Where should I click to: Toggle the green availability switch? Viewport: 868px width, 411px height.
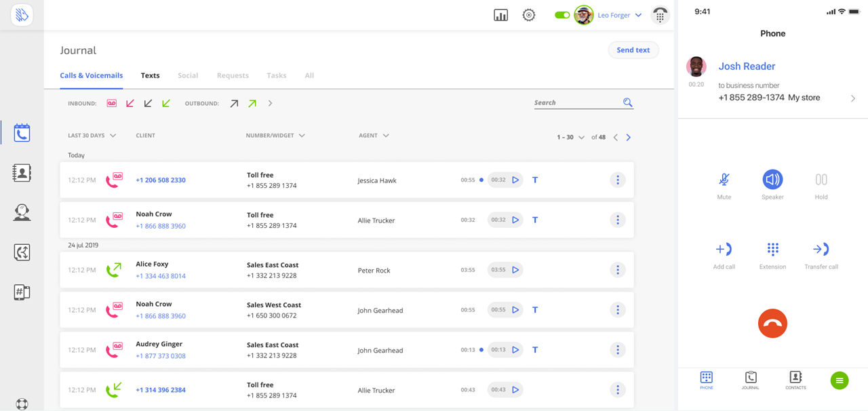(562, 15)
